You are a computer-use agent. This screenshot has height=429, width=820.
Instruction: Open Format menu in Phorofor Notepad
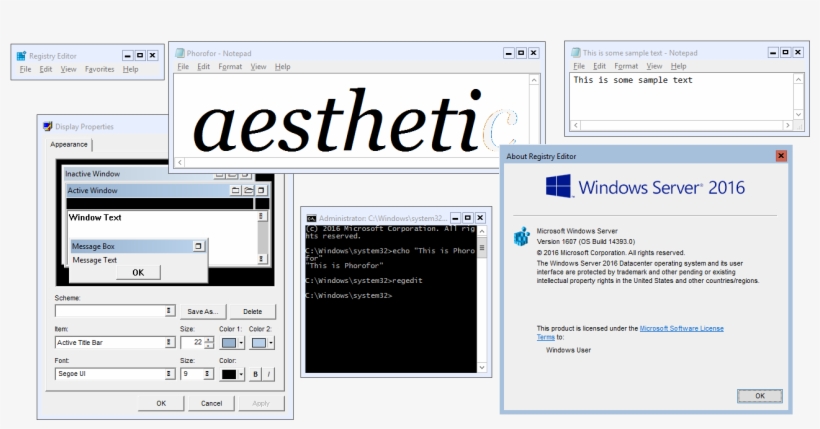(x=230, y=66)
